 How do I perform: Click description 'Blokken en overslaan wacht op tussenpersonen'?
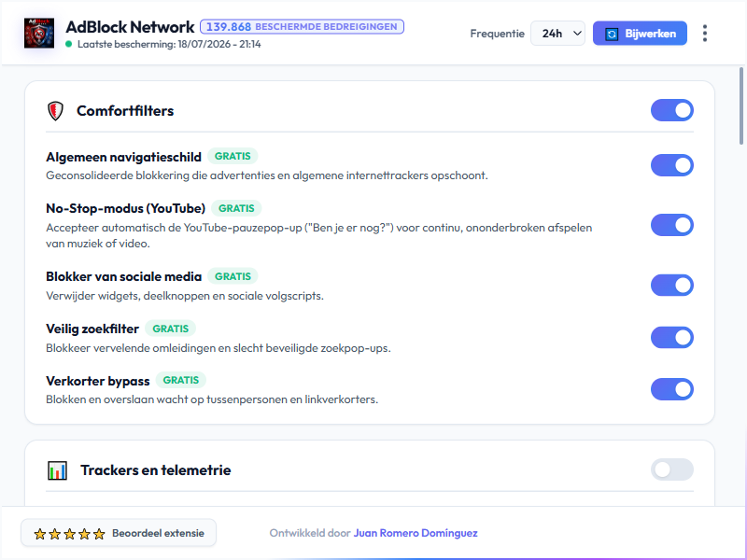[212, 399]
